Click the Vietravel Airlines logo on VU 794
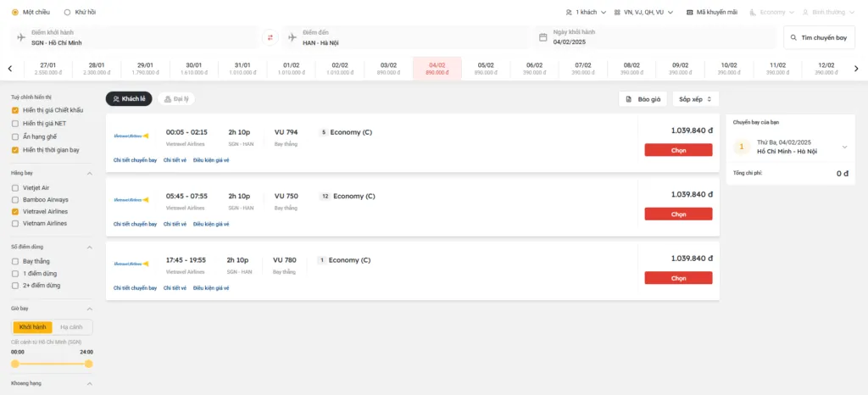Image resolution: width=868 pixels, height=395 pixels. 131,136
